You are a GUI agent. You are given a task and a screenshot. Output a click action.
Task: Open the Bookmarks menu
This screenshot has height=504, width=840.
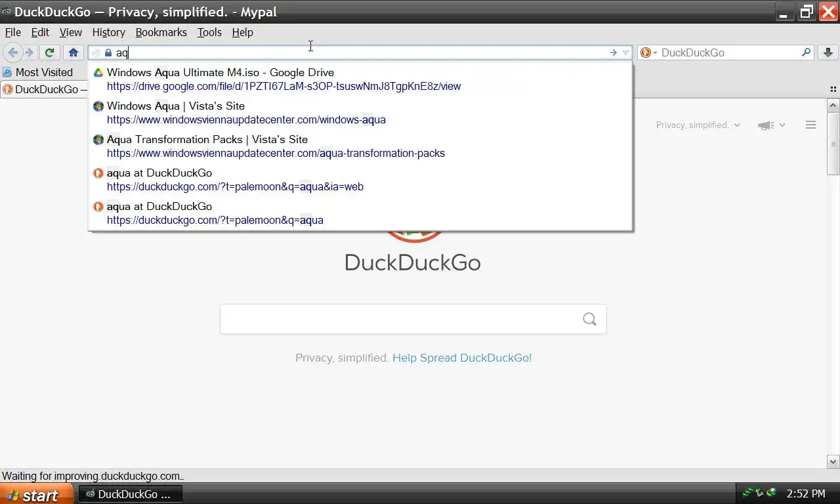[x=161, y=32]
